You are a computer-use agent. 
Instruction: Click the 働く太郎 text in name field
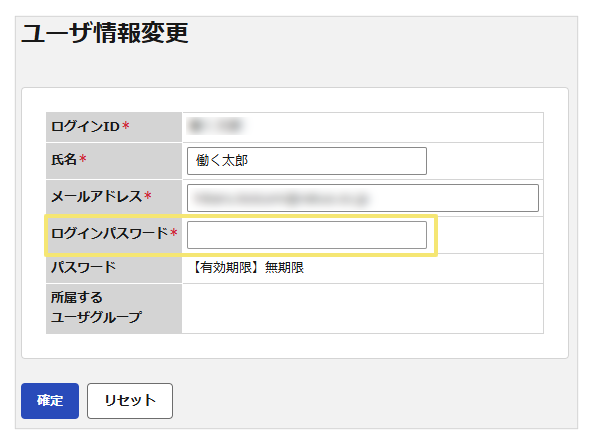[x=222, y=161]
